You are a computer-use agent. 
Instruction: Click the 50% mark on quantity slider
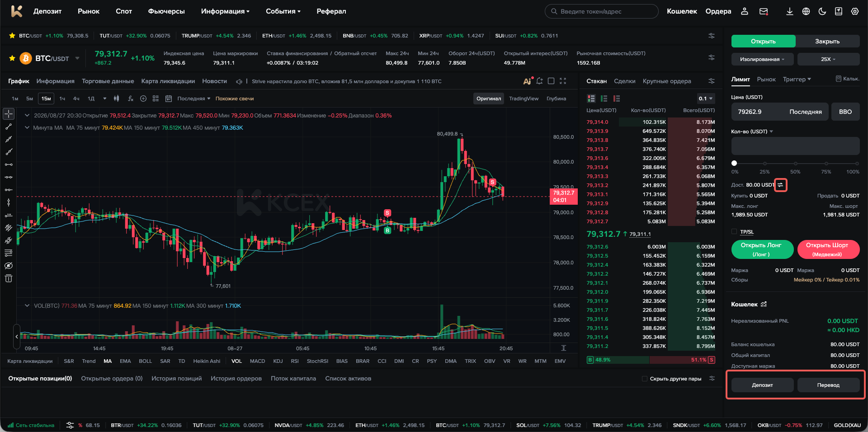pyautogui.click(x=795, y=163)
